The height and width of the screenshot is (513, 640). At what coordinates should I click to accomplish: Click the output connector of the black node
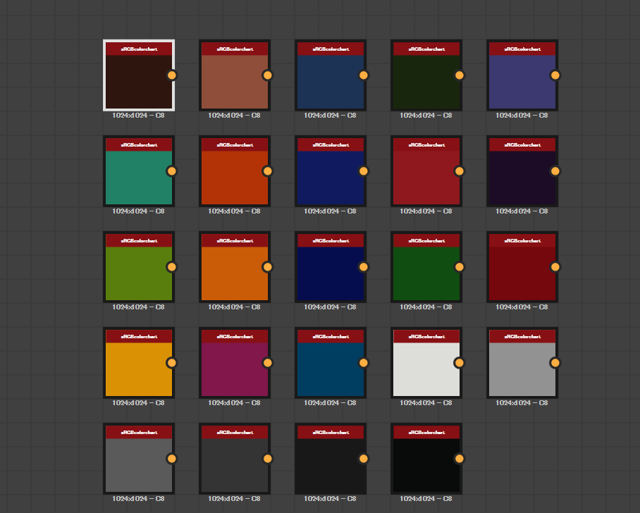(459, 459)
